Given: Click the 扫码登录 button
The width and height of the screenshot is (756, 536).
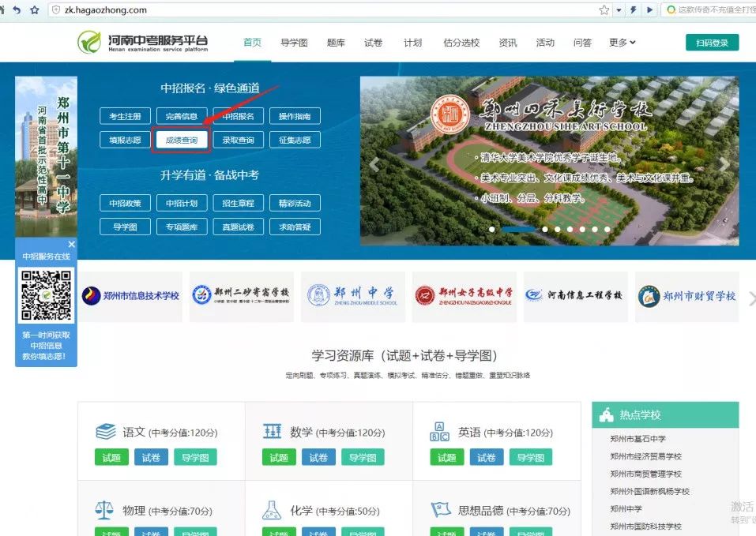Looking at the screenshot, I should (x=713, y=41).
